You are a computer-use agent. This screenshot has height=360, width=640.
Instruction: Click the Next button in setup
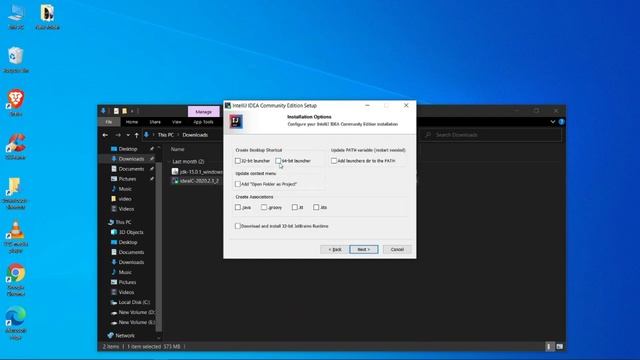pos(364,249)
